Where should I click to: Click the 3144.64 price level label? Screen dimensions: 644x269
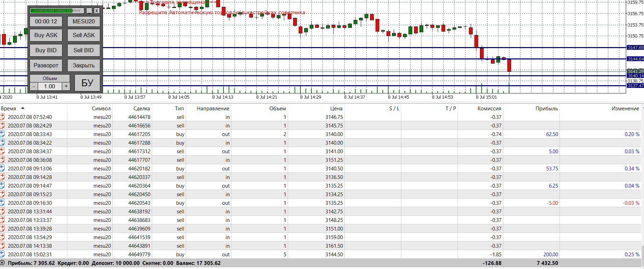pyautogui.click(x=635, y=59)
